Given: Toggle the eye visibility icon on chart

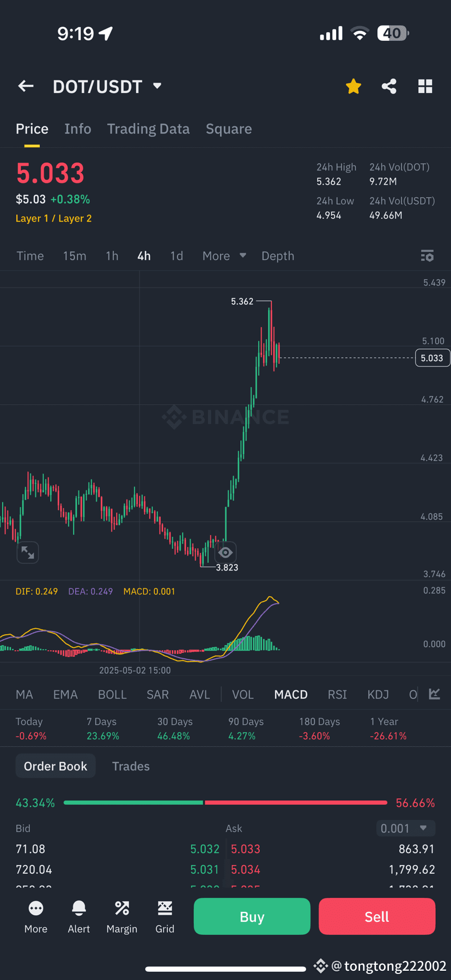Looking at the screenshot, I should 225,553.
